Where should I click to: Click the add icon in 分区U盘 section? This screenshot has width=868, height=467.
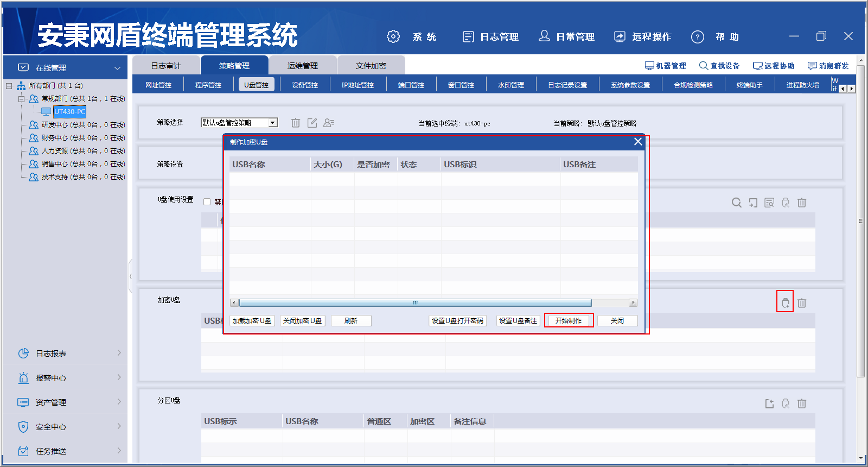(x=769, y=403)
